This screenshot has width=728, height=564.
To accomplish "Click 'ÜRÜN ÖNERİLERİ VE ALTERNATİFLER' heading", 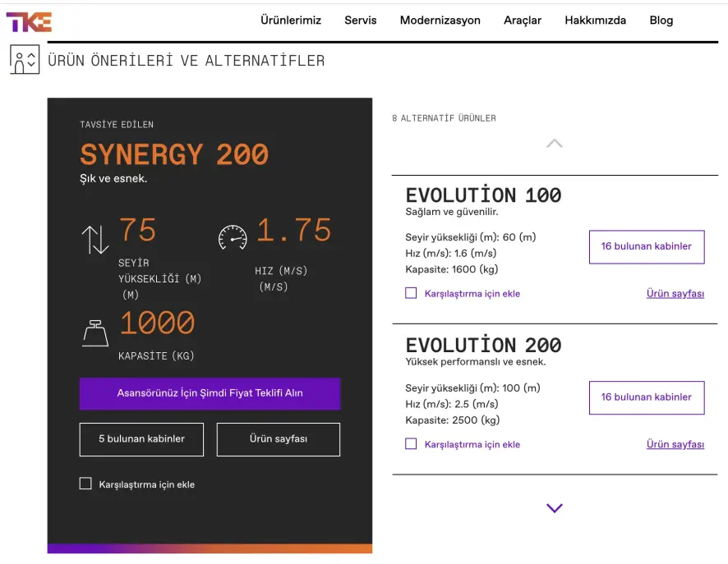I will point(187,61).
